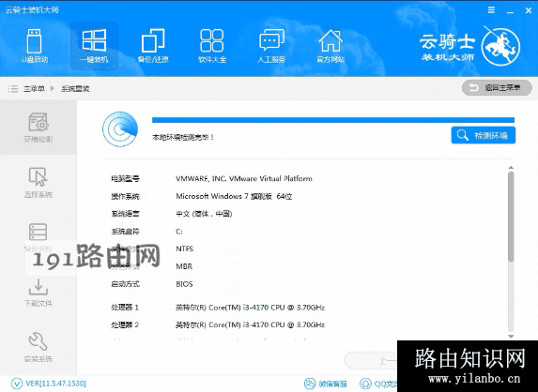Open 微信客服 WeChat support link

[326, 384]
